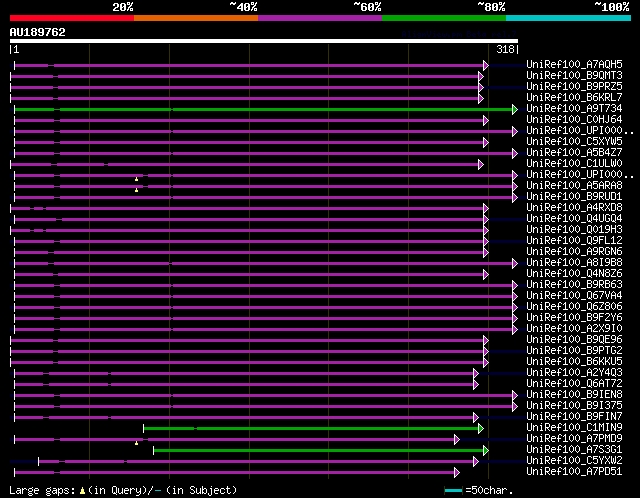The width and height of the screenshot is (640, 498).
Task: Select the UniRef100_B9RUD1 label
Action: click(574, 197)
